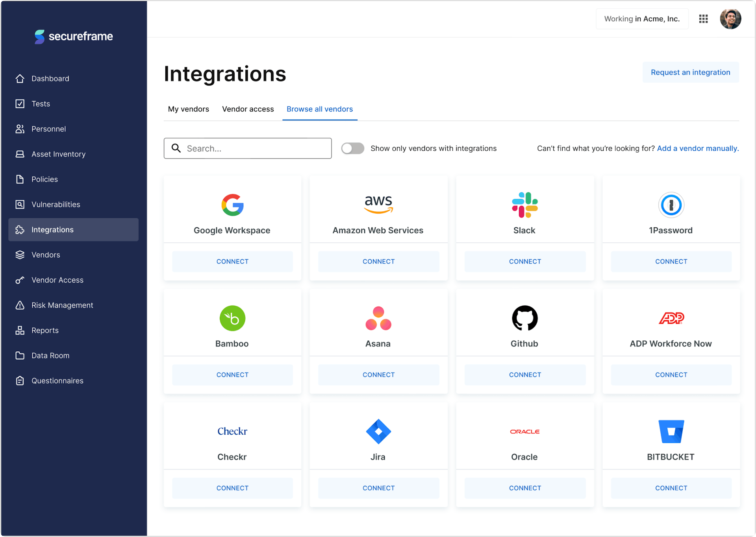
Task: Open Personnel via its people icon
Action: [20, 129]
